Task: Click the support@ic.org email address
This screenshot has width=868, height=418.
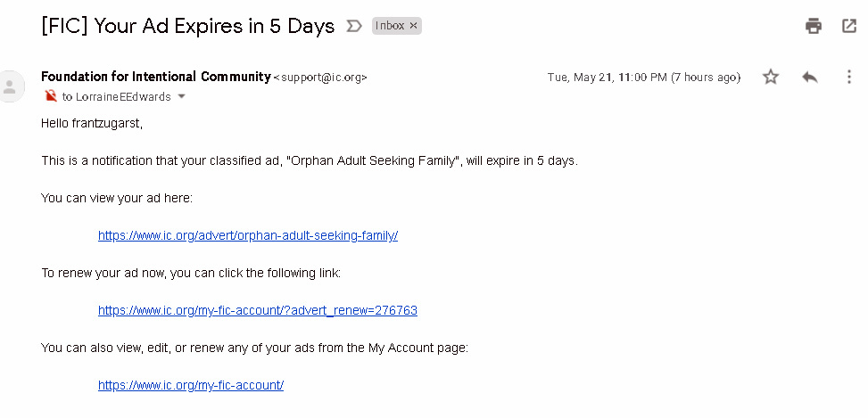Action: click(320, 78)
